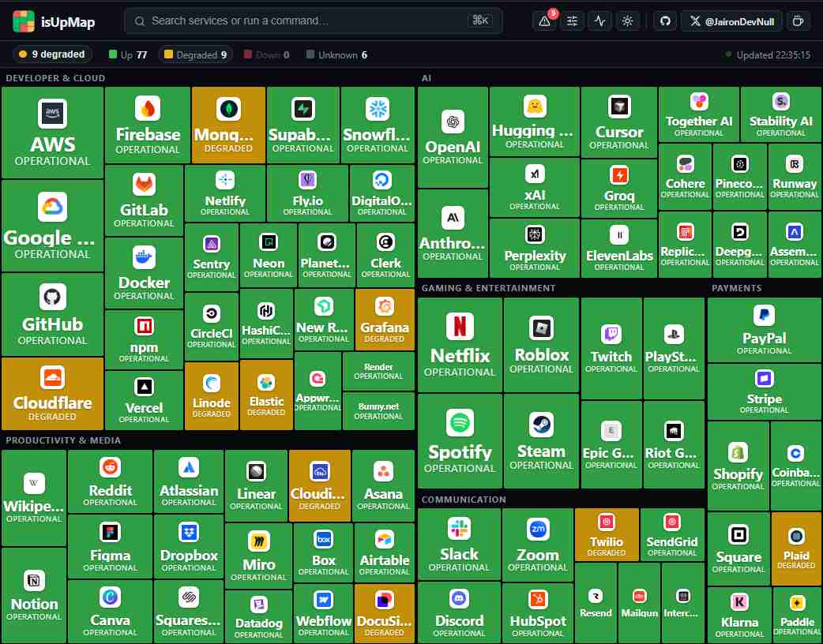Click the Payments section heading
This screenshot has height=644, width=823.
[x=736, y=288]
